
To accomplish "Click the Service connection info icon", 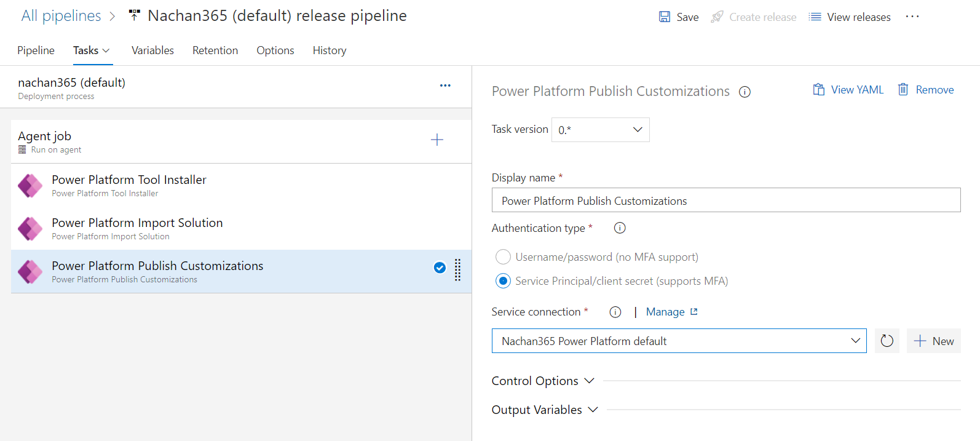I will [615, 312].
